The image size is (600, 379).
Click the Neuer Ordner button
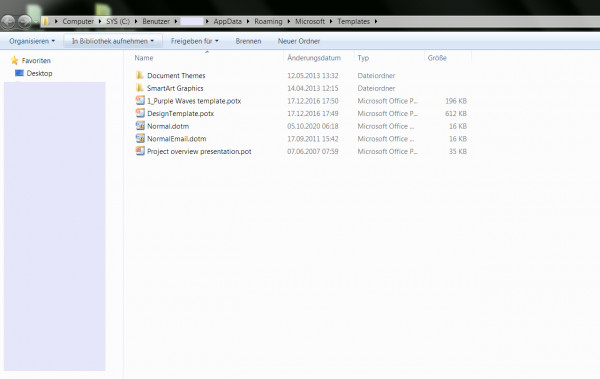click(x=299, y=41)
